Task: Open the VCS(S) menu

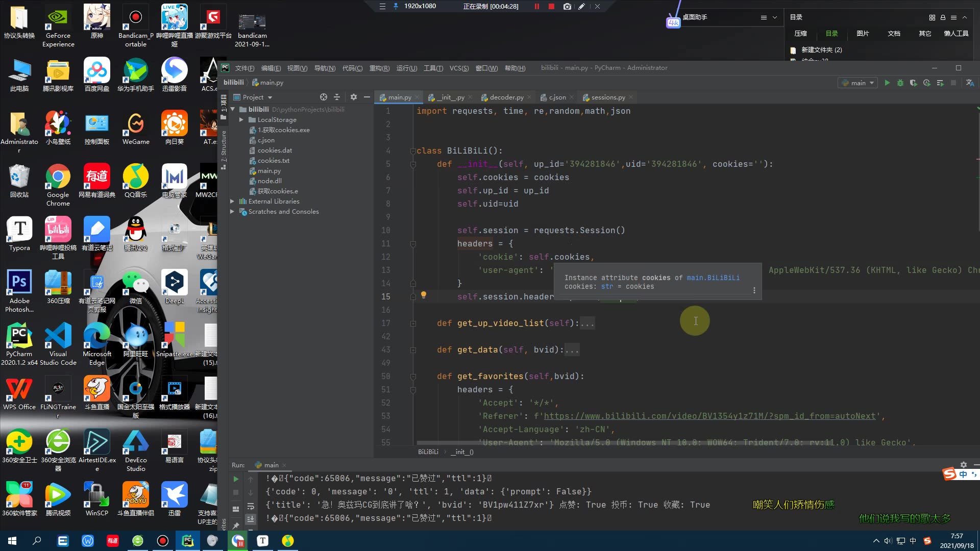Action: click(458, 68)
